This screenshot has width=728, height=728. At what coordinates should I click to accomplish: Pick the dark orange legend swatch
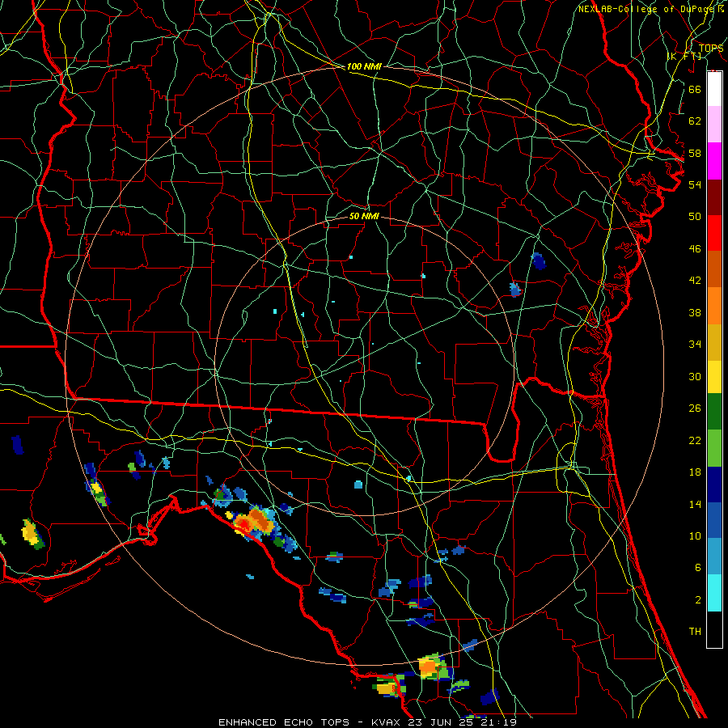click(714, 269)
